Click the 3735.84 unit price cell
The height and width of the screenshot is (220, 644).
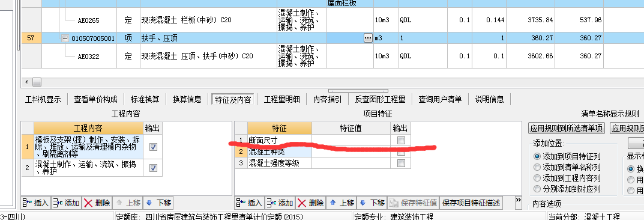coord(531,20)
